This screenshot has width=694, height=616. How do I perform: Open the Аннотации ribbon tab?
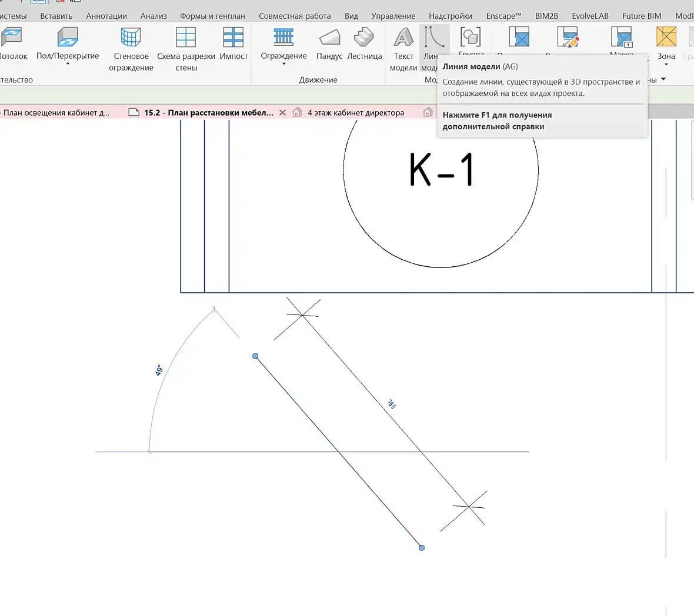[106, 16]
